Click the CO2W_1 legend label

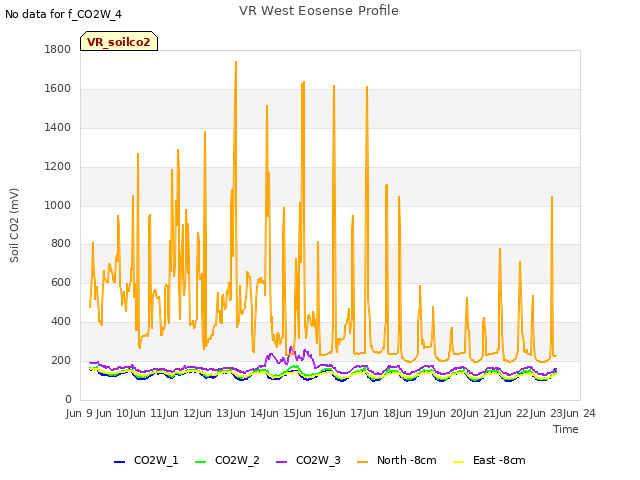[156, 460]
